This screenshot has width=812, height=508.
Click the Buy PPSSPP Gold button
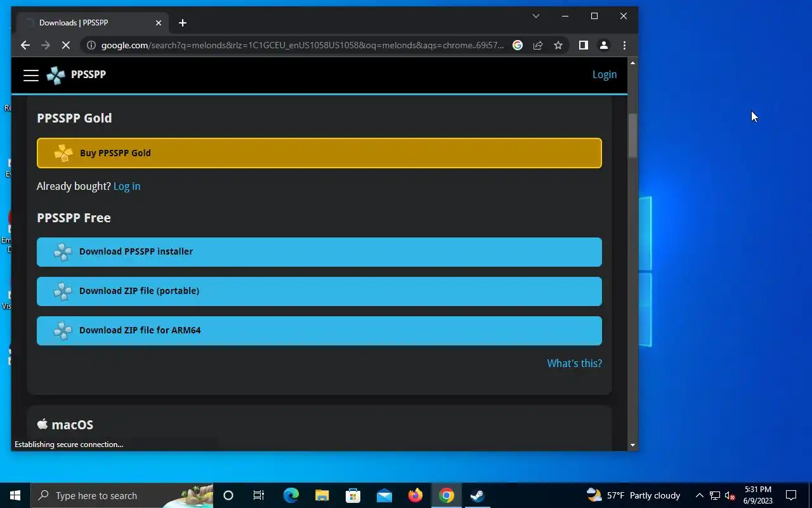coord(319,153)
